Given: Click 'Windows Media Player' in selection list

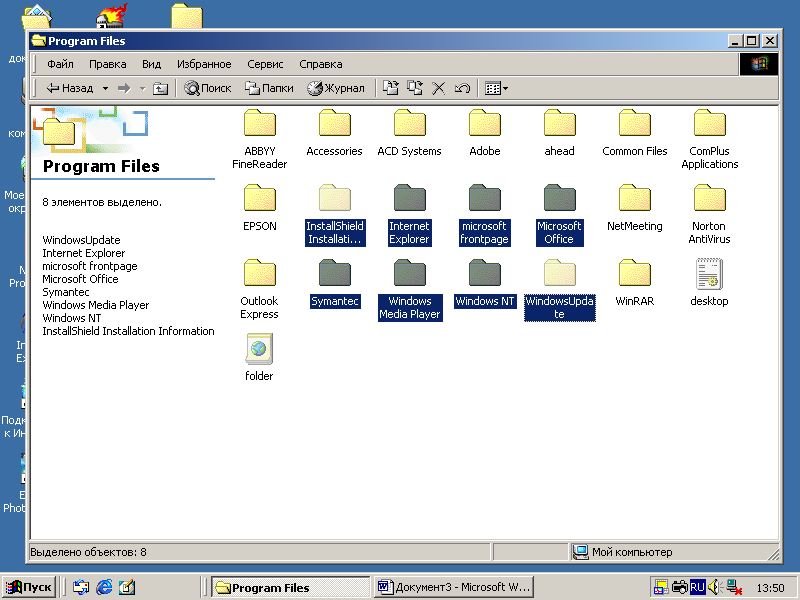Looking at the screenshot, I should point(96,305).
